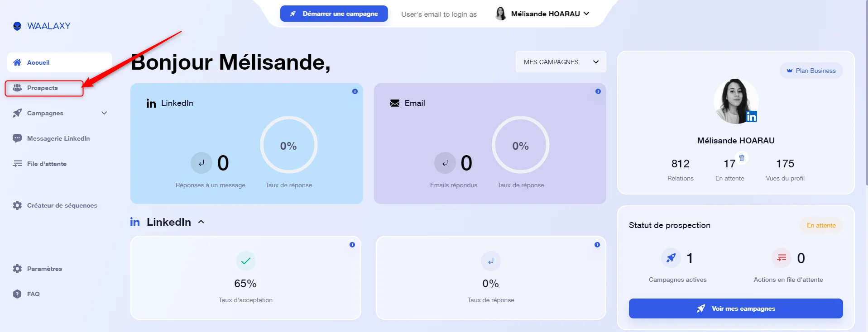Click the info icon on the Email card
Image resolution: width=868 pixels, height=332 pixels.
tap(598, 91)
